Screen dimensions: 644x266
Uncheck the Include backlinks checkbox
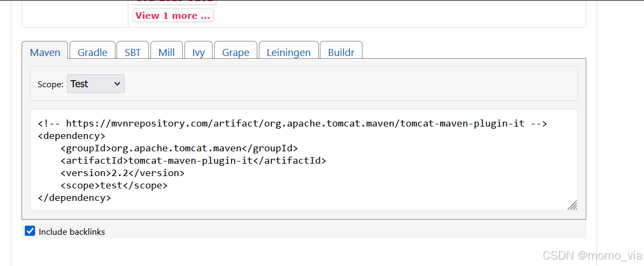(x=30, y=231)
